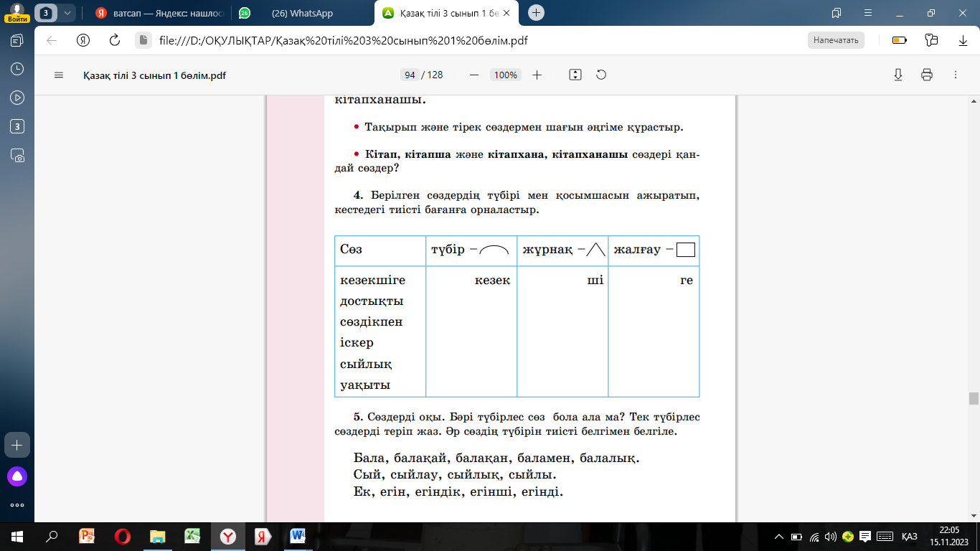The height and width of the screenshot is (551, 980).
Task: Open the PDF sidebar menu (hamburger icon)
Action: point(59,75)
